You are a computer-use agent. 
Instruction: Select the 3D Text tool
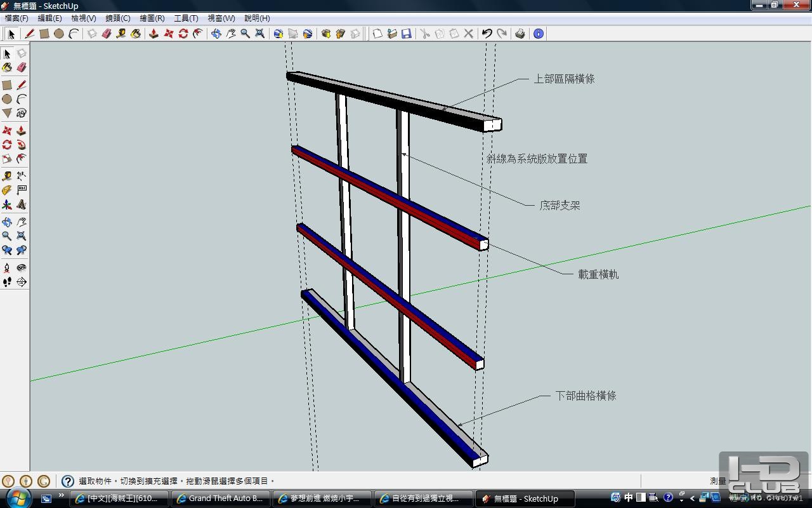click(x=22, y=204)
